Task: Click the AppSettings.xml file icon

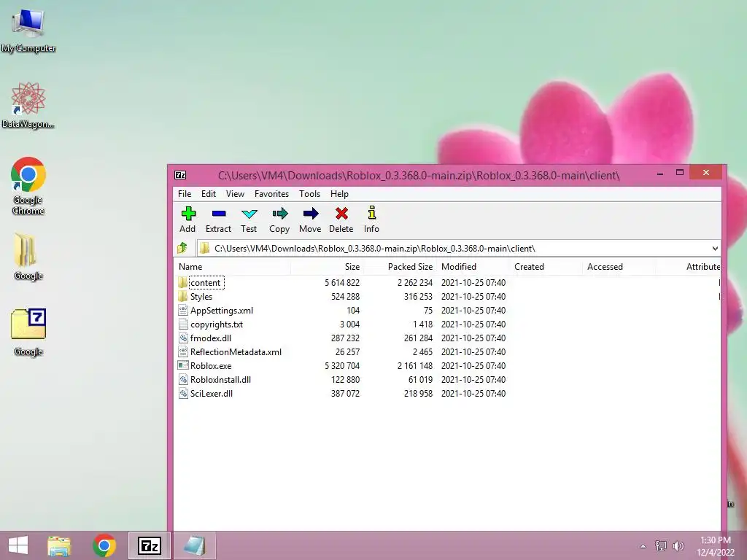Action: tap(182, 310)
